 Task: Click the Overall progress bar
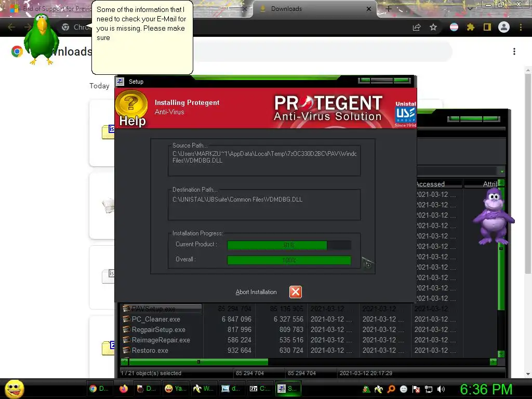click(x=289, y=260)
